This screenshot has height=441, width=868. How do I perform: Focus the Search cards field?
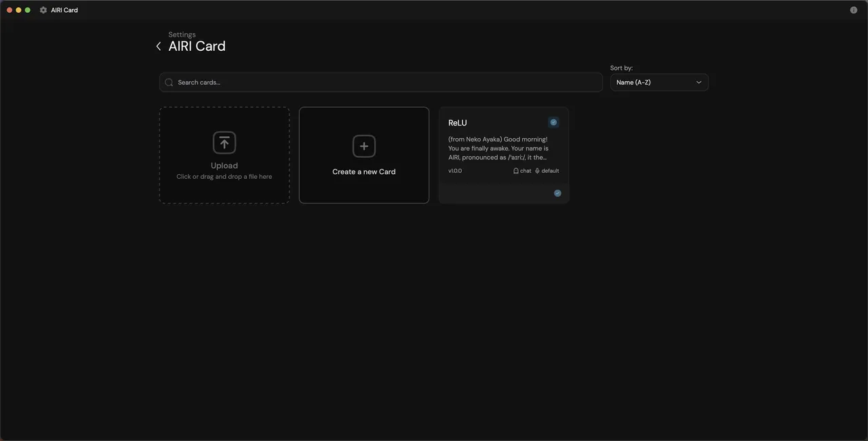[381, 82]
